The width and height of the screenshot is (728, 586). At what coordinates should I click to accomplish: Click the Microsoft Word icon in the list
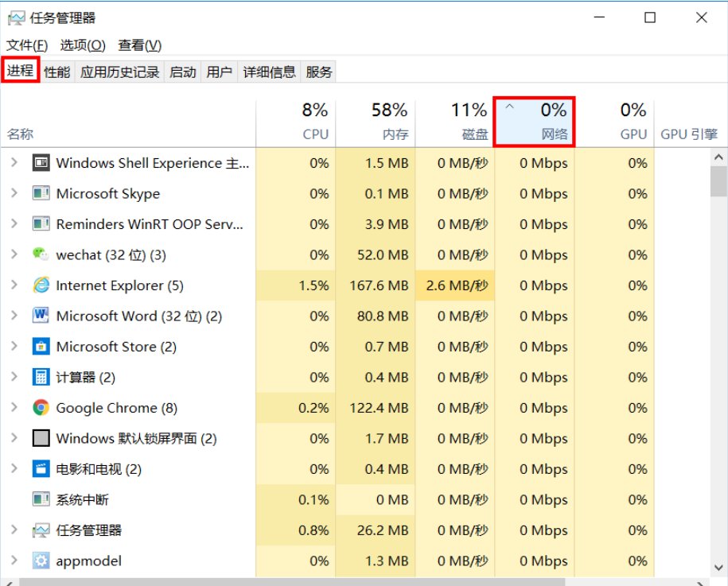tap(42, 316)
